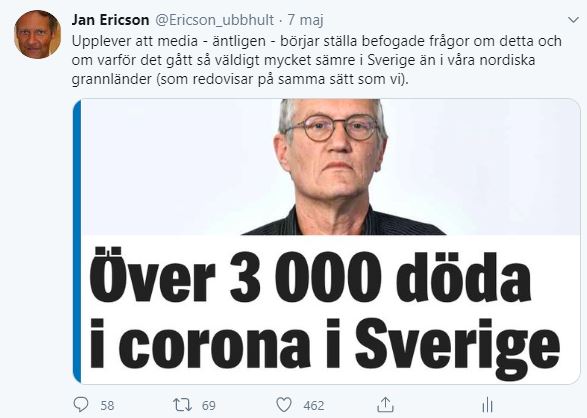
Task: Click the tweet text body
Action: (316, 60)
